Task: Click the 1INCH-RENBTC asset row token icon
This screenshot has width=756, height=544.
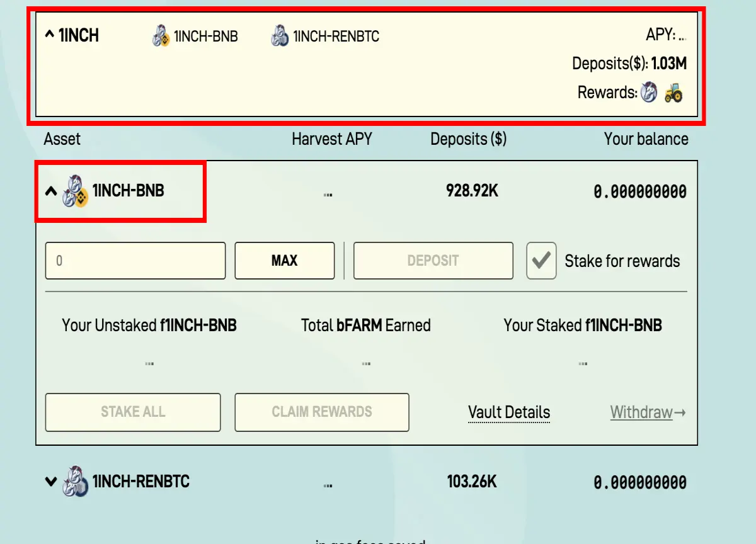Action: [x=75, y=482]
